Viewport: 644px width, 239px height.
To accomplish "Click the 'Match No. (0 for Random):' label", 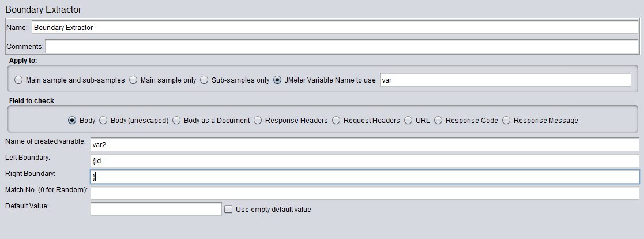I will pos(46,190).
